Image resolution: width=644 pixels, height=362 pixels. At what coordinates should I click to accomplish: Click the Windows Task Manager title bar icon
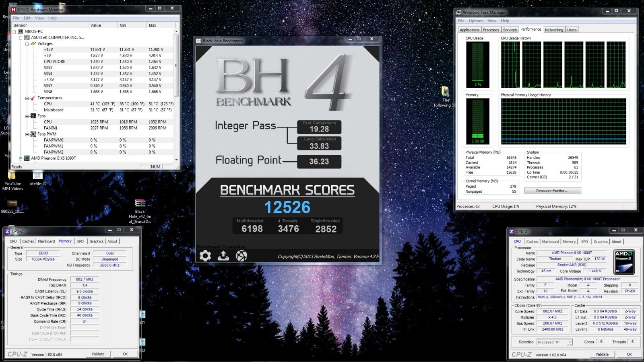click(x=459, y=12)
